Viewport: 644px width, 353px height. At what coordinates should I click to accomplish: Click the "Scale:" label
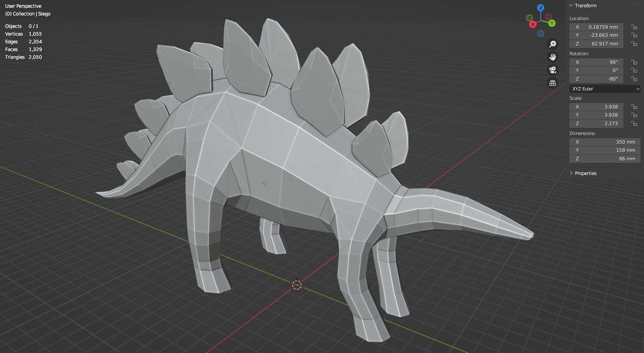tap(576, 98)
